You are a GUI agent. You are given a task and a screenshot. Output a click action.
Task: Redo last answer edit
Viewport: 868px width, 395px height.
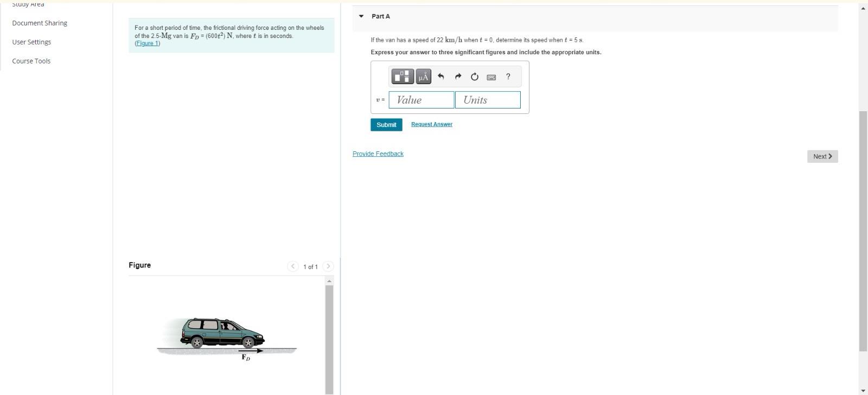point(458,77)
